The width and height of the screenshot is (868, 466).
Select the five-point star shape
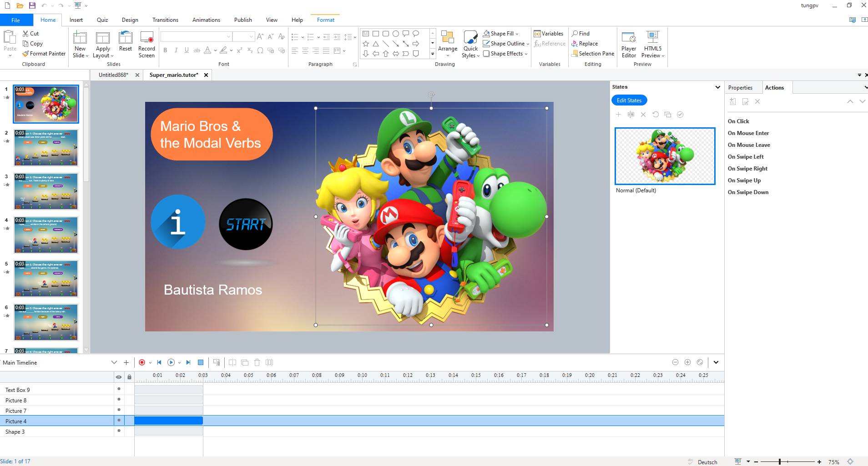[366, 44]
